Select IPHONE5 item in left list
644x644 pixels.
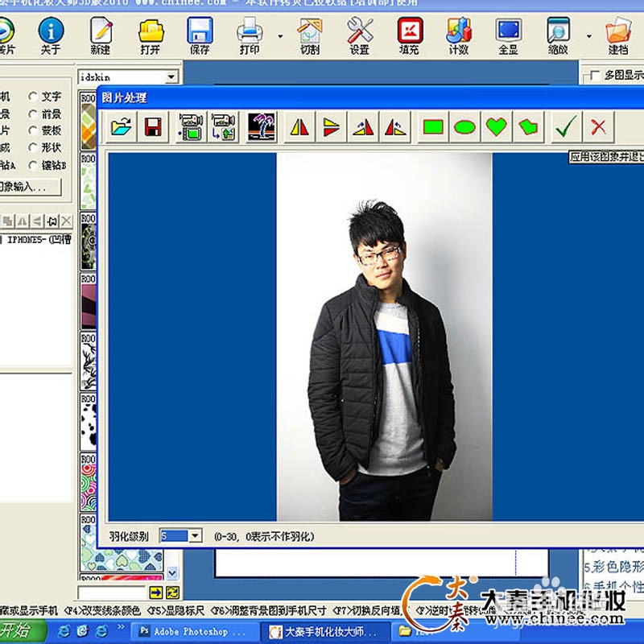coord(39,239)
